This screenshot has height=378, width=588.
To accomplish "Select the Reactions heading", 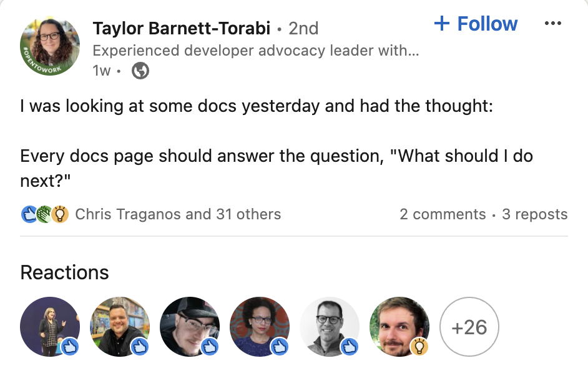I will [64, 272].
